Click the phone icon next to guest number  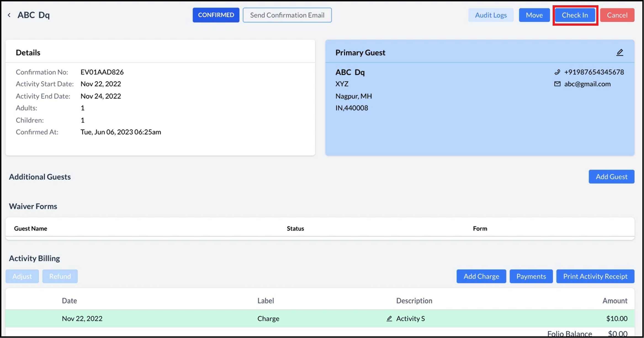coord(557,72)
